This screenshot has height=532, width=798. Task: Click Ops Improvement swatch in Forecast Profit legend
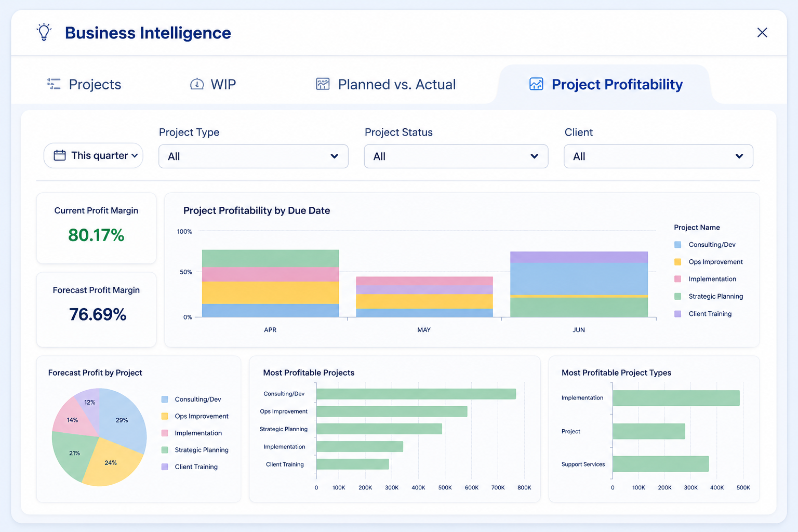pyautogui.click(x=165, y=416)
